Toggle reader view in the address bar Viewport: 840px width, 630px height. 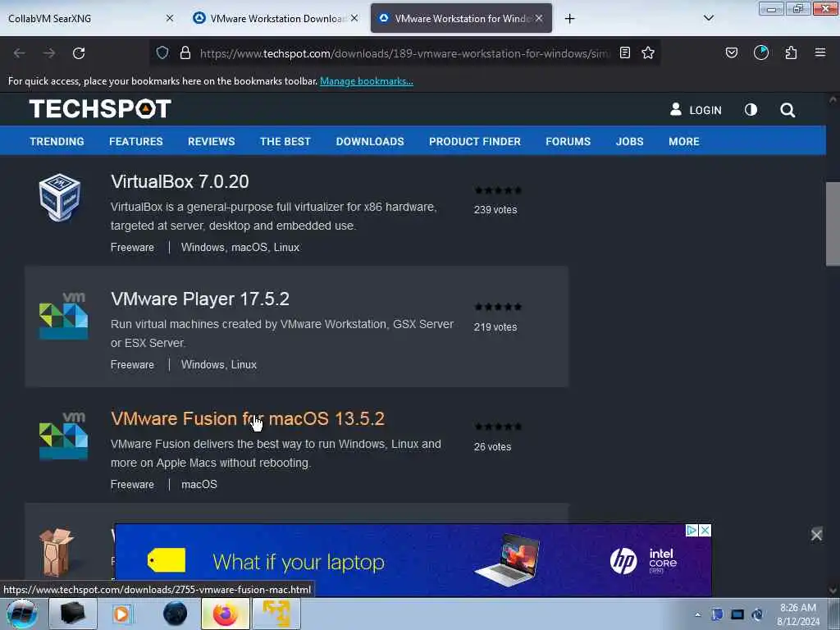(x=624, y=52)
